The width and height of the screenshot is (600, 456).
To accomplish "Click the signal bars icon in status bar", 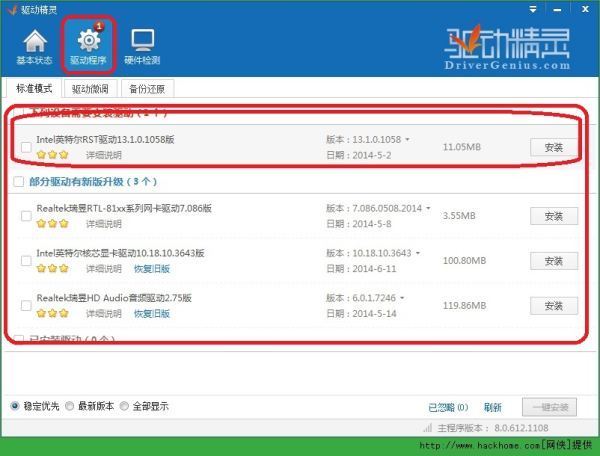I will click(x=427, y=428).
